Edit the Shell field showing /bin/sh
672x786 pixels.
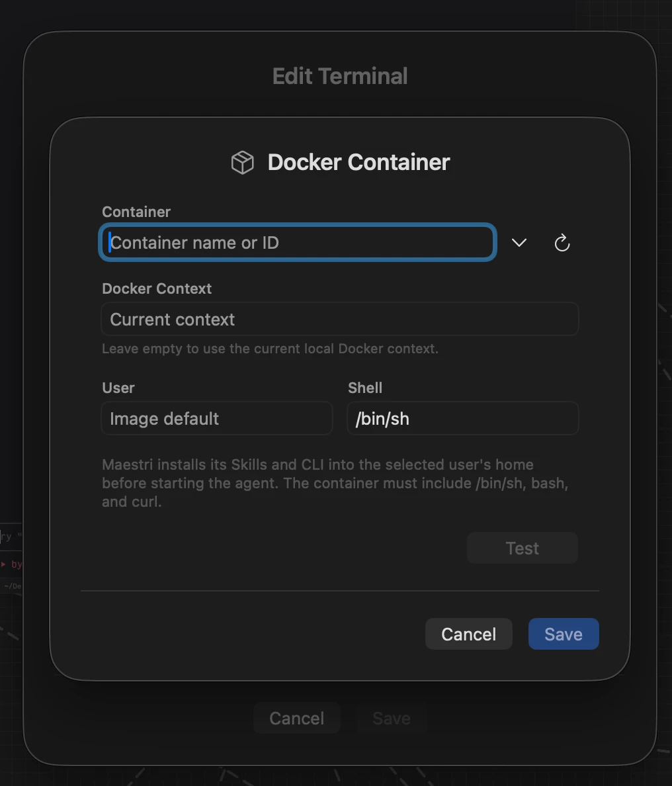click(x=463, y=419)
